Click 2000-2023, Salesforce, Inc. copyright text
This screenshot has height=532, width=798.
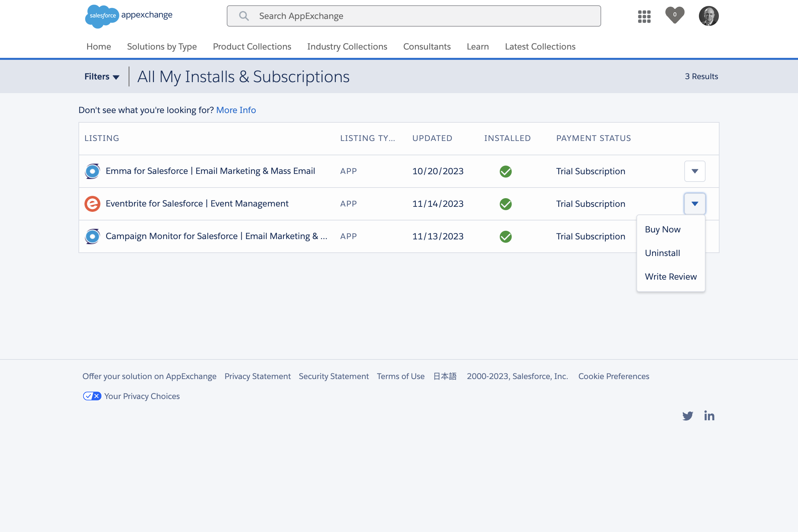point(517,376)
